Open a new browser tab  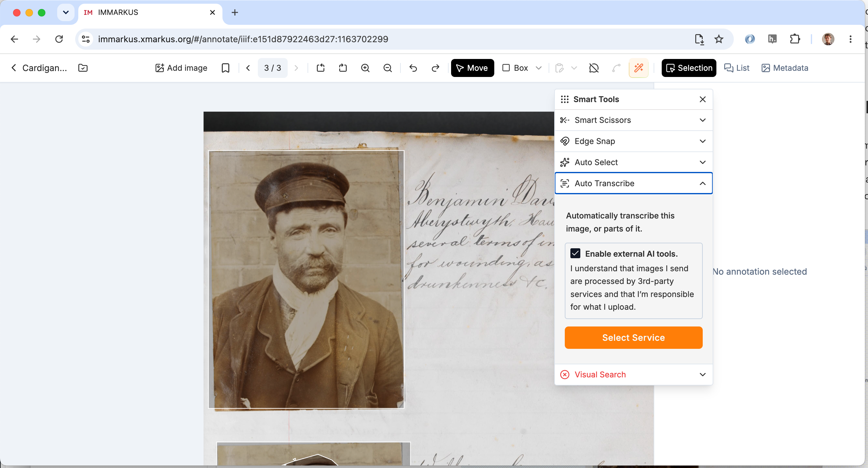click(x=235, y=12)
